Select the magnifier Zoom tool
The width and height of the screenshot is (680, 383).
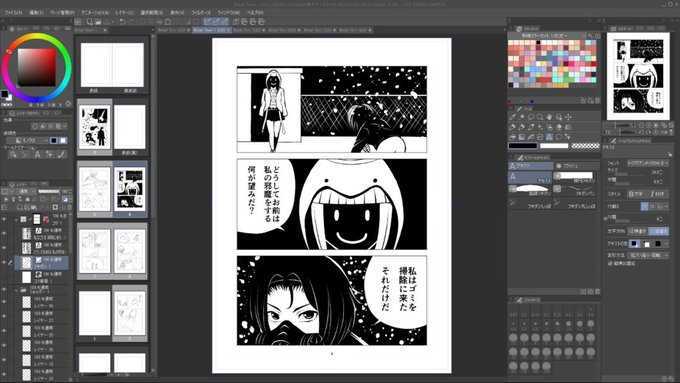coord(540,117)
